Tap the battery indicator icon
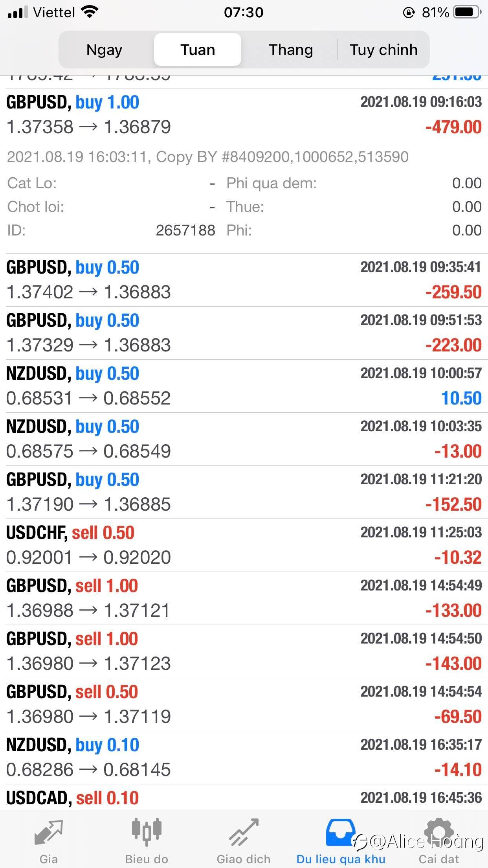The image size is (488, 868). (x=467, y=13)
